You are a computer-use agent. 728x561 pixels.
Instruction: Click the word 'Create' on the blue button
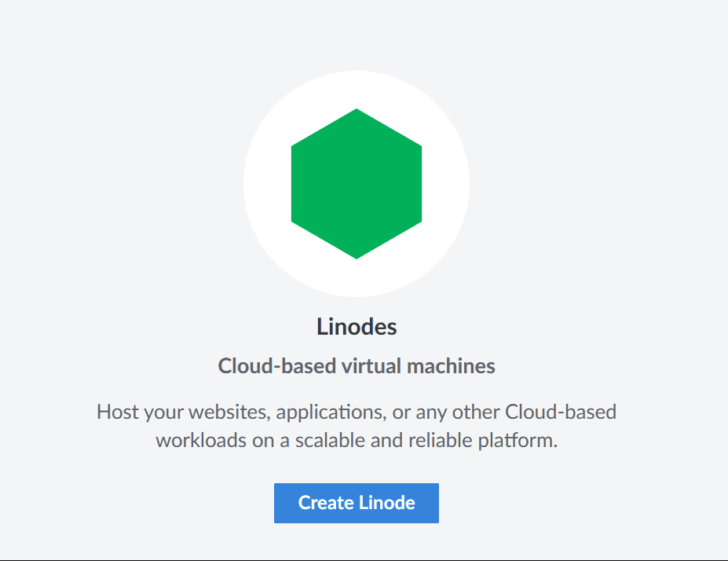click(x=325, y=503)
